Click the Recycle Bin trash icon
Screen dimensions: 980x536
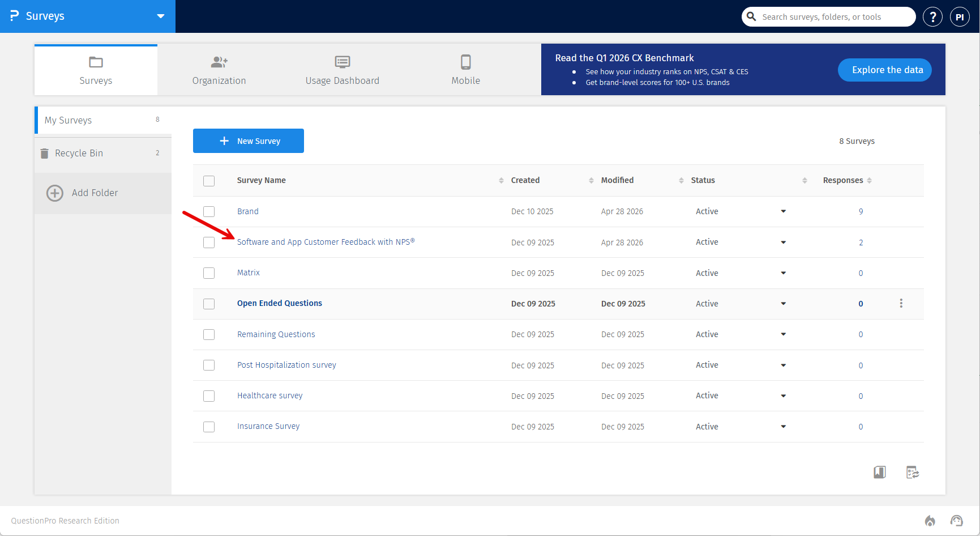point(44,154)
